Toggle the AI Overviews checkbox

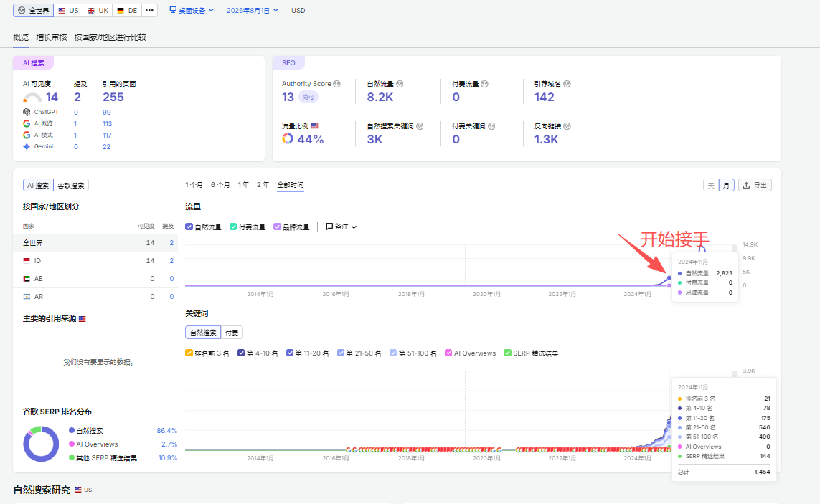pyautogui.click(x=448, y=353)
